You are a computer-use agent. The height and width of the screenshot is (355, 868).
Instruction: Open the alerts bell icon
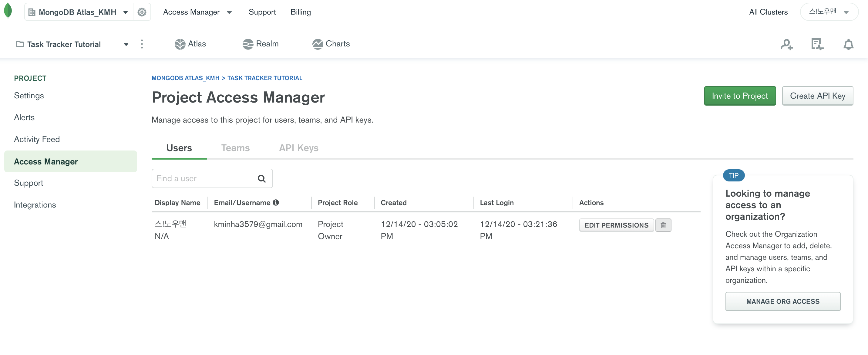click(848, 45)
